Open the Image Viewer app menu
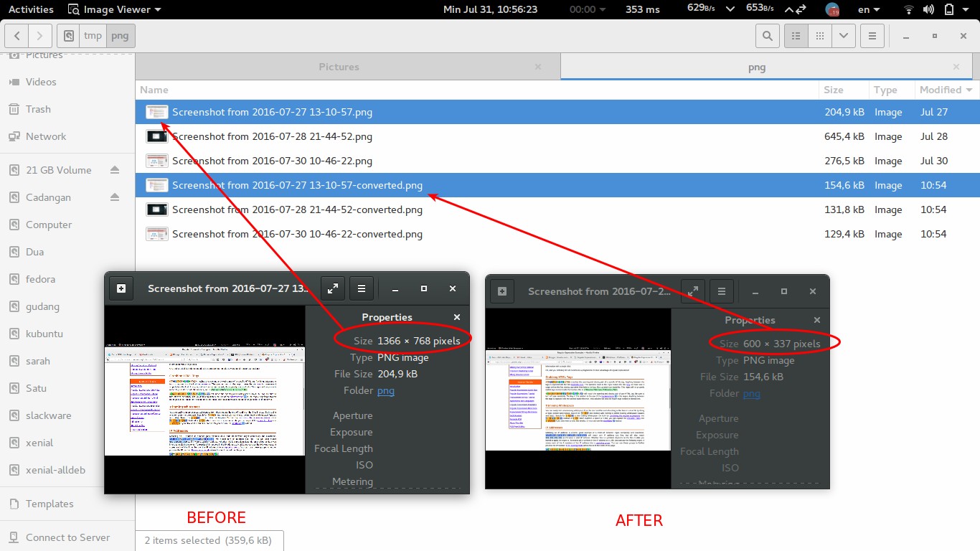 click(x=115, y=9)
